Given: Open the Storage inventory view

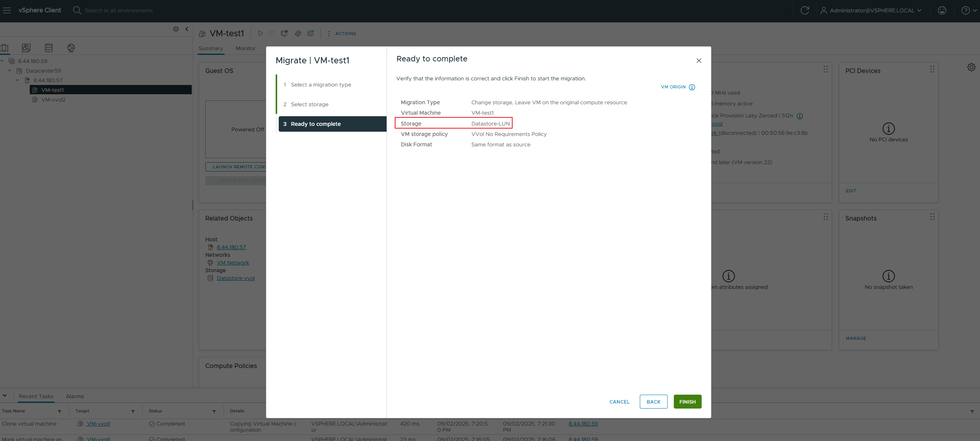Looking at the screenshot, I should [49, 48].
